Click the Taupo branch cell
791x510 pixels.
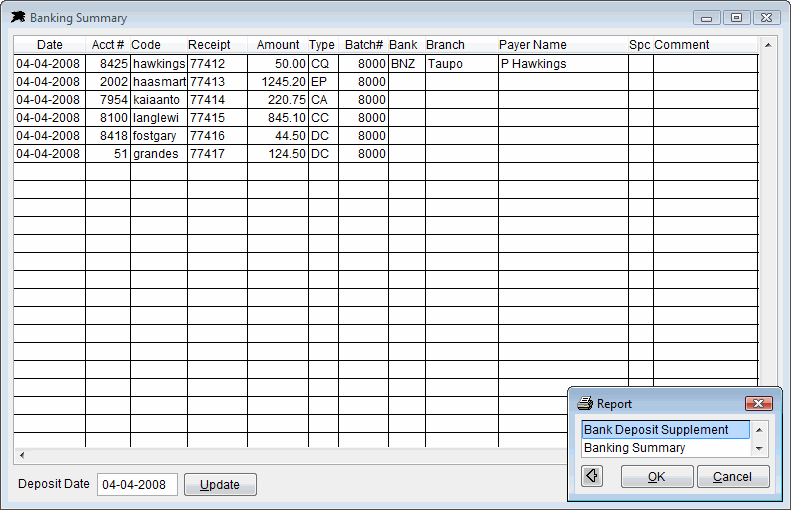(462, 64)
